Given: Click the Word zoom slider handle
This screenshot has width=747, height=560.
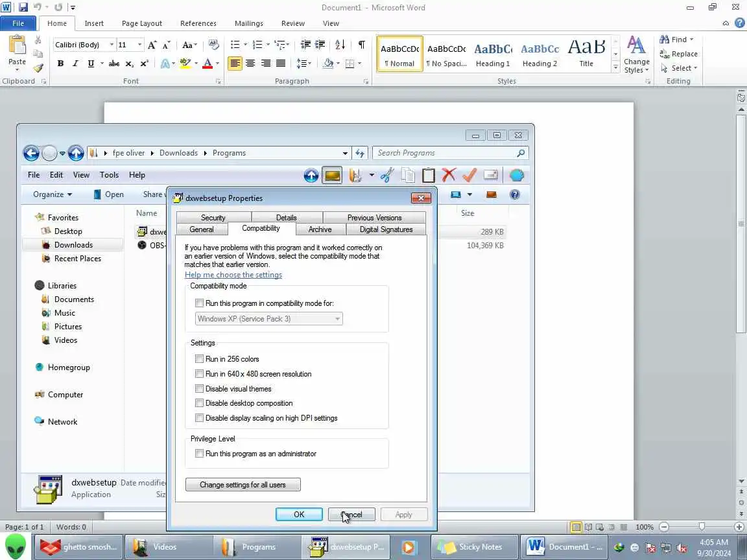Looking at the screenshot, I should [x=701, y=527].
